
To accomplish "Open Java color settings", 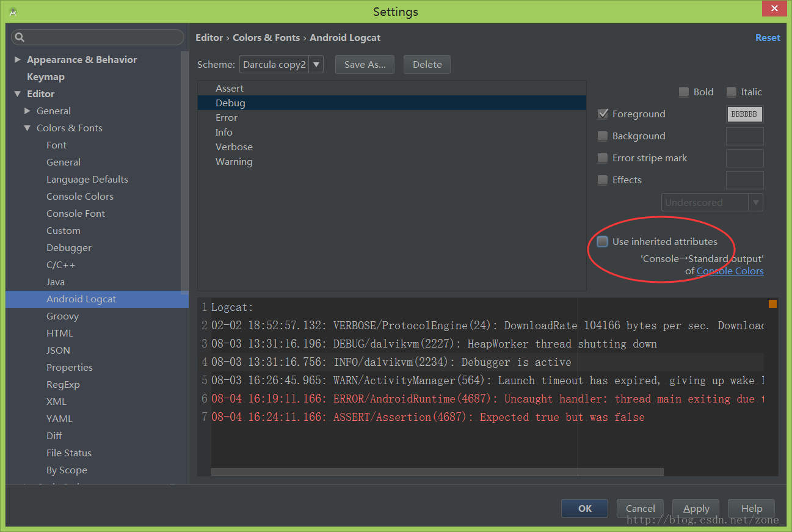I will pyautogui.click(x=56, y=282).
